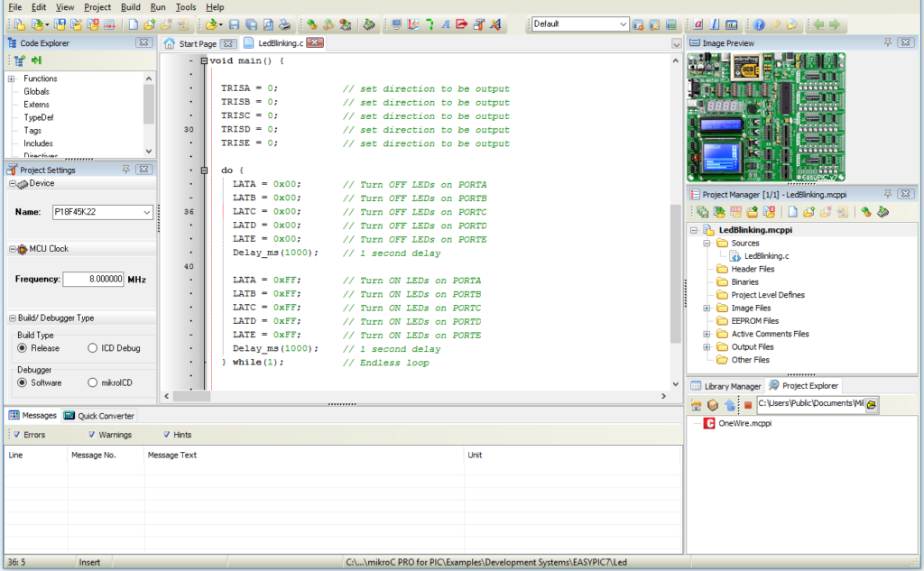
Task: Open the Tools menu
Action: pyautogui.click(x=186, y=7)
